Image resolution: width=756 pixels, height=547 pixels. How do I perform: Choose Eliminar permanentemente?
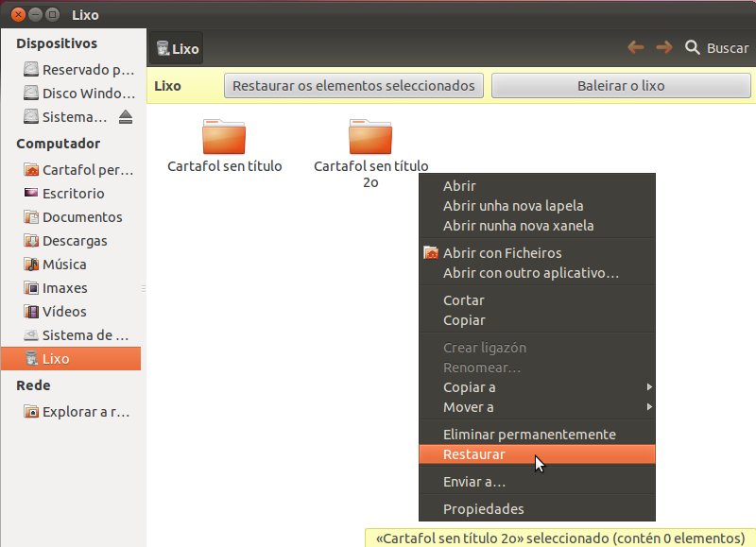pyautogui.click(x=537, y=435)
